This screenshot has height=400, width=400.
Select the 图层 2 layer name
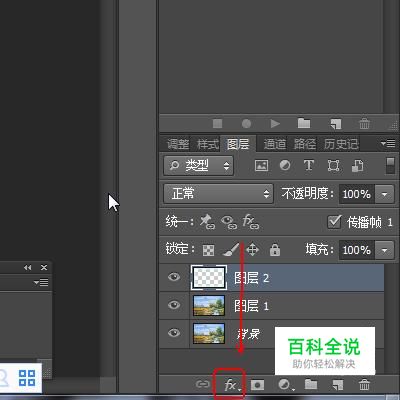(252, 278)
